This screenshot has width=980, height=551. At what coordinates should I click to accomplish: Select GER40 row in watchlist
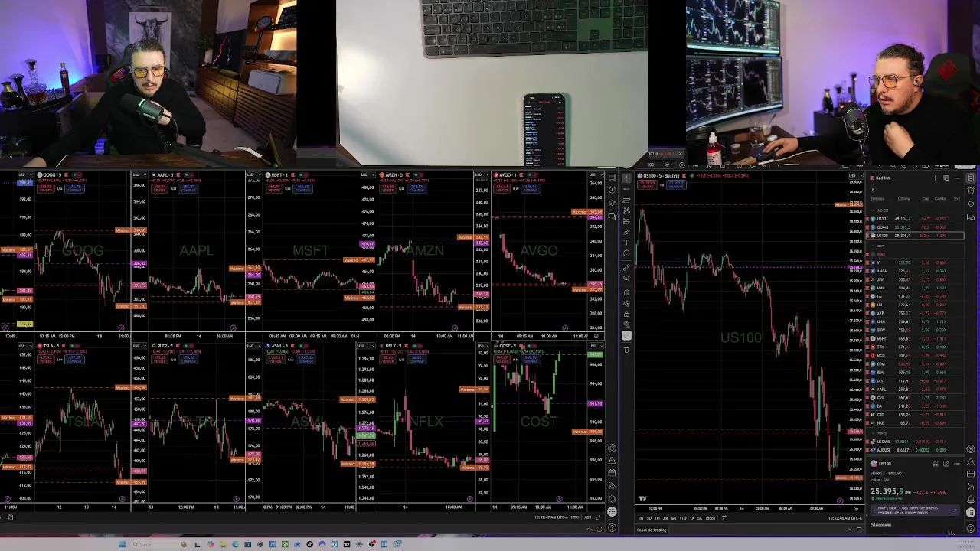coord(914,227)
